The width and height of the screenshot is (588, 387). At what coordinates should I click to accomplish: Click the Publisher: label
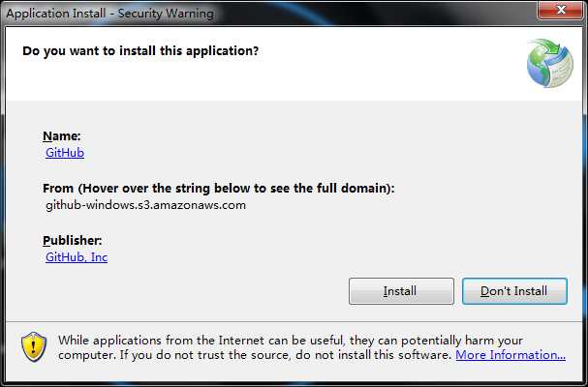pyautogui.click(x=73, y=241)
